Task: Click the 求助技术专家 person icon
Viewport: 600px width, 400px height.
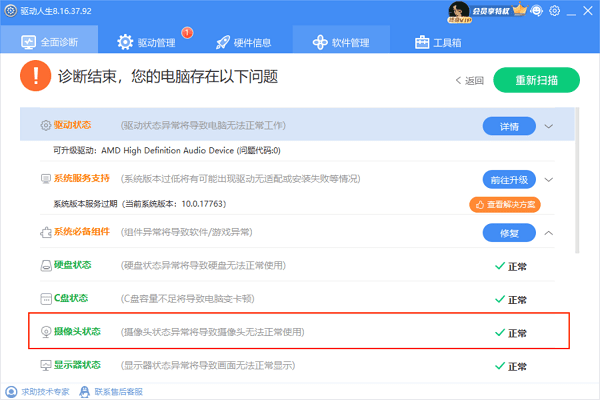Action: [11, 392]
